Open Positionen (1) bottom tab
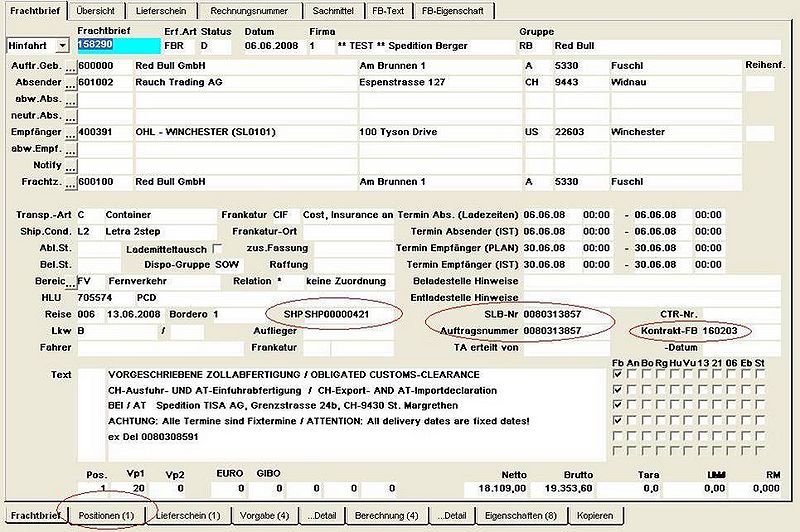The width and height of the screenshot is (800, 532). 106,516
